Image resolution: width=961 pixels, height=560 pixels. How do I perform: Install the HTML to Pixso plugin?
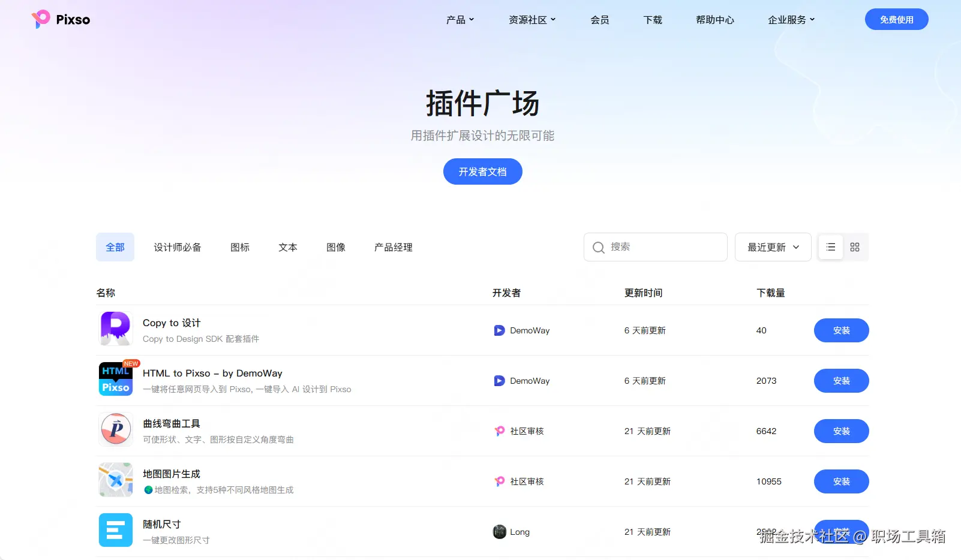coord(842,381)
